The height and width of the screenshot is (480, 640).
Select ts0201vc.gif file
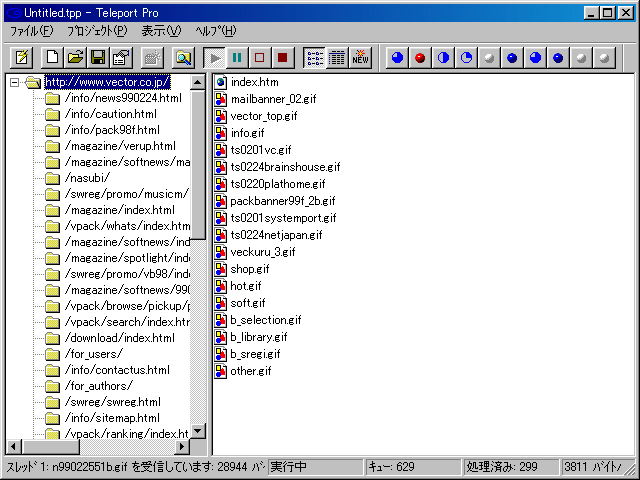coord(261,150)
